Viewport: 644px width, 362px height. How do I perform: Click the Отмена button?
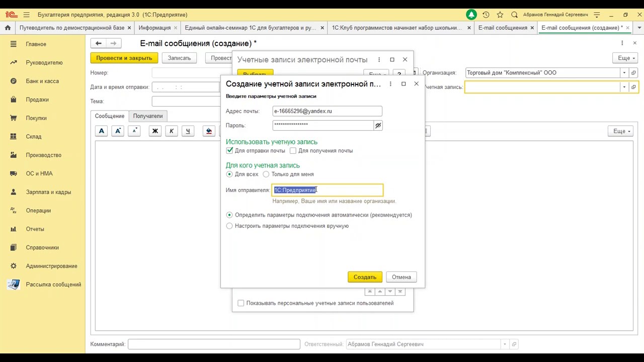tap(401, 277)
